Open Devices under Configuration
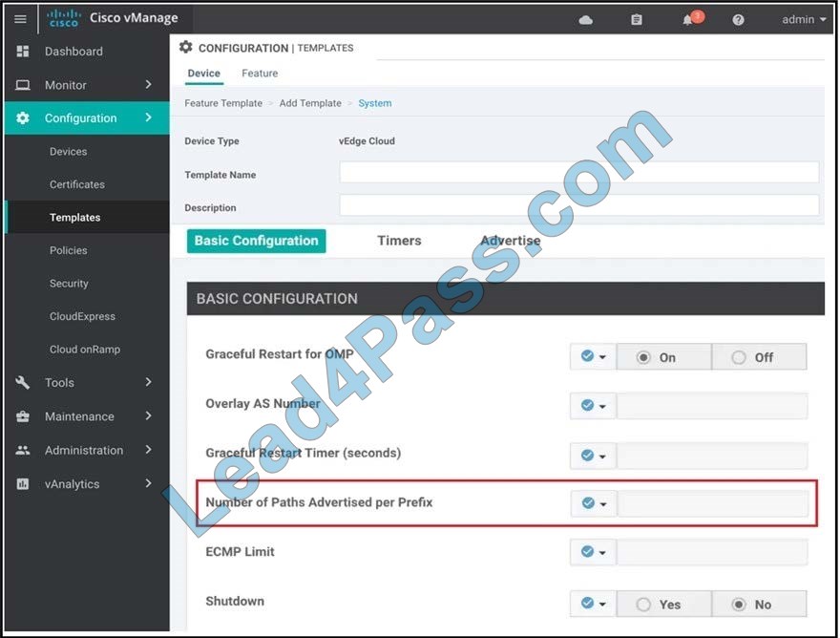 click(x=68, y=152)
